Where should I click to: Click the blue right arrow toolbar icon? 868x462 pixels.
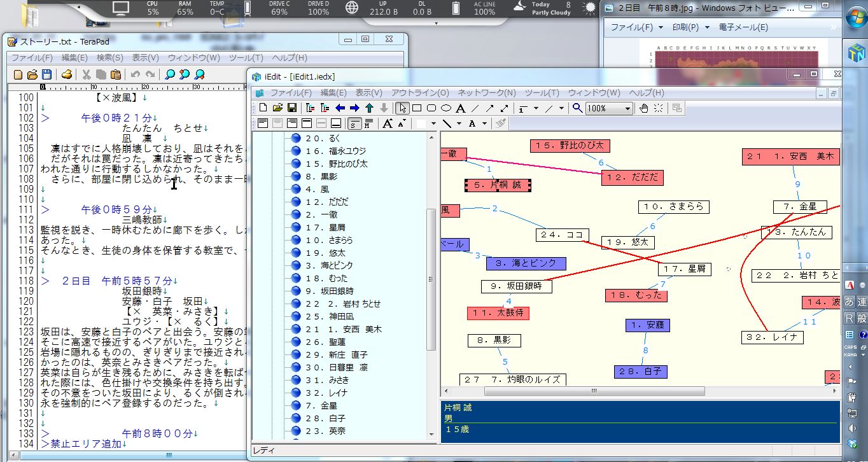(354, 108)
